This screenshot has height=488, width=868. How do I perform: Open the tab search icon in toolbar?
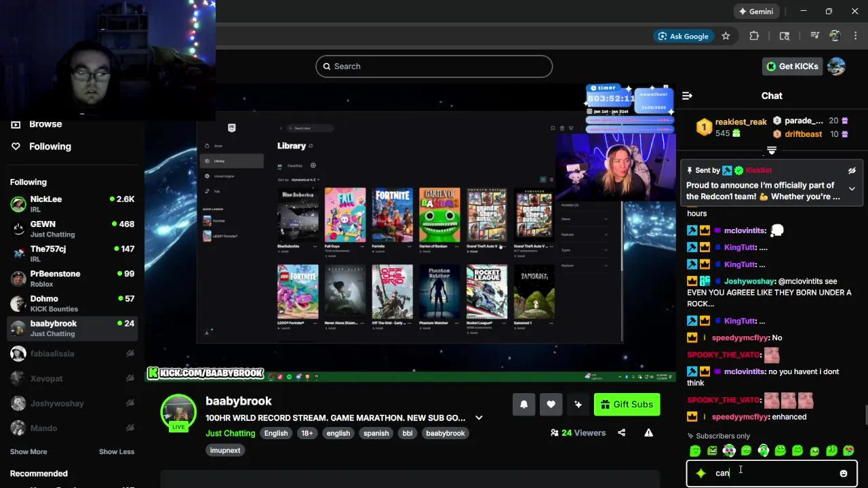tap(785, 37)
